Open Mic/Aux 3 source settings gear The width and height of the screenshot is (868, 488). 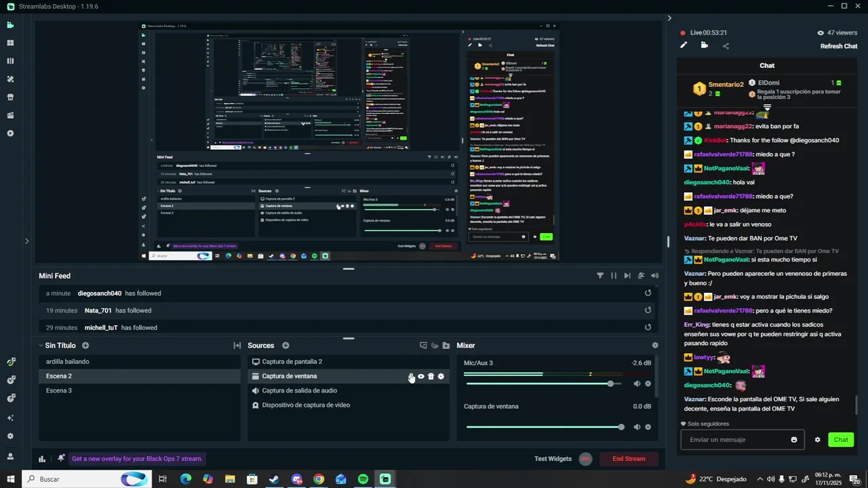tap(648, 384)
